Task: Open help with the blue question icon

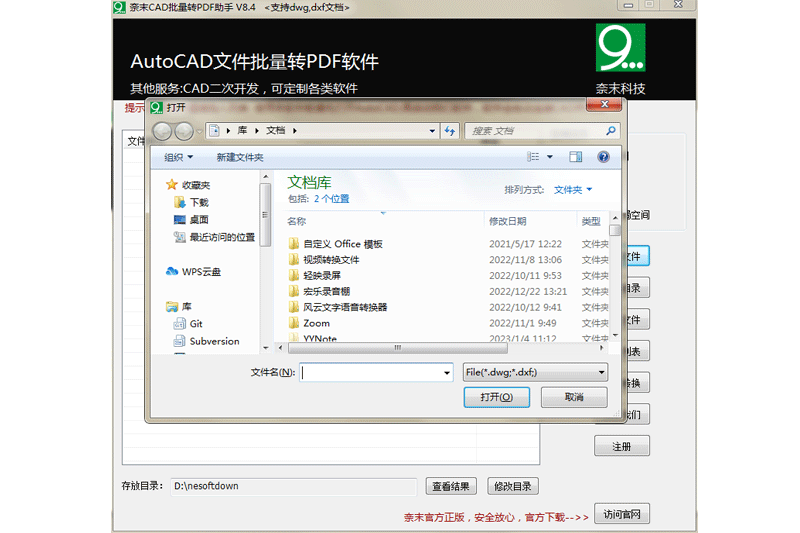Action: 603,157
